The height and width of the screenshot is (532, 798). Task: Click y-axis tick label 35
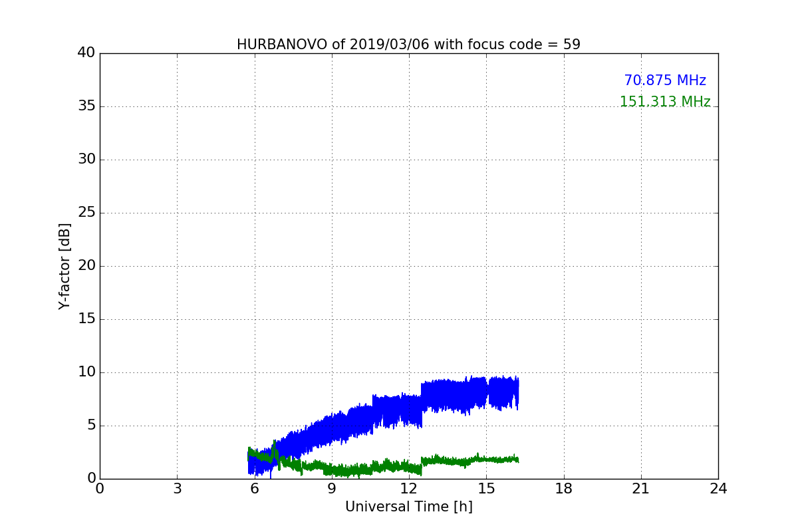tap(86, 106)
